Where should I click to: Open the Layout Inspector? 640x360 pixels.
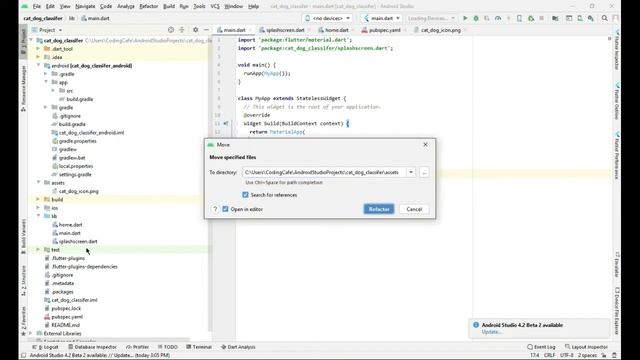(x=586, y=347)
